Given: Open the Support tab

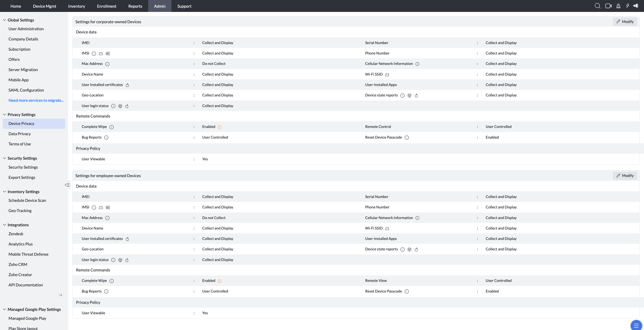Looking at the screenshot, I should (184, 6).
